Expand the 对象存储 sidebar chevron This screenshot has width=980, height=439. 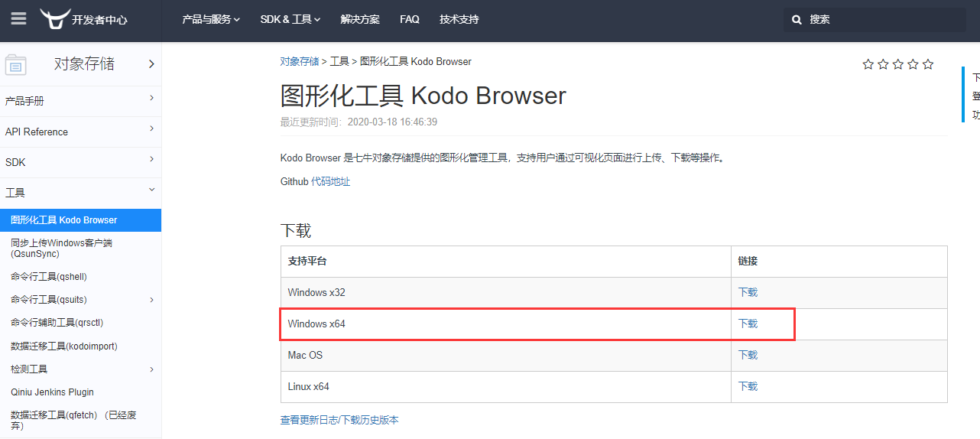tap(151, 64)
